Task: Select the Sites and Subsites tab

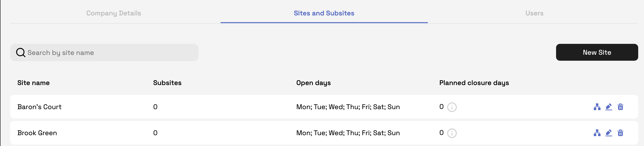Action: (x=324, y=13)
